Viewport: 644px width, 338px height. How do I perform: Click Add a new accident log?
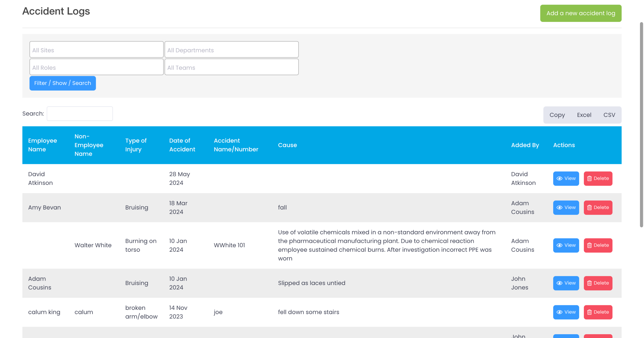(x=580, y=13)
